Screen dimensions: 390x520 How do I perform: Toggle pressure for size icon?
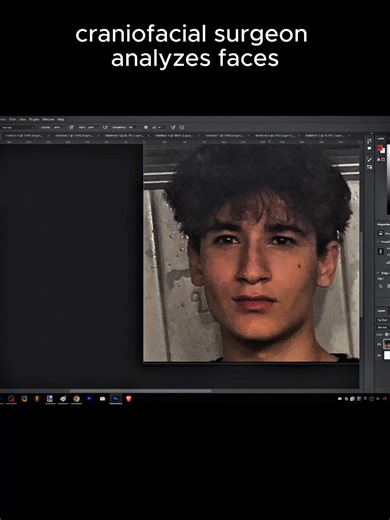[173, 128]
